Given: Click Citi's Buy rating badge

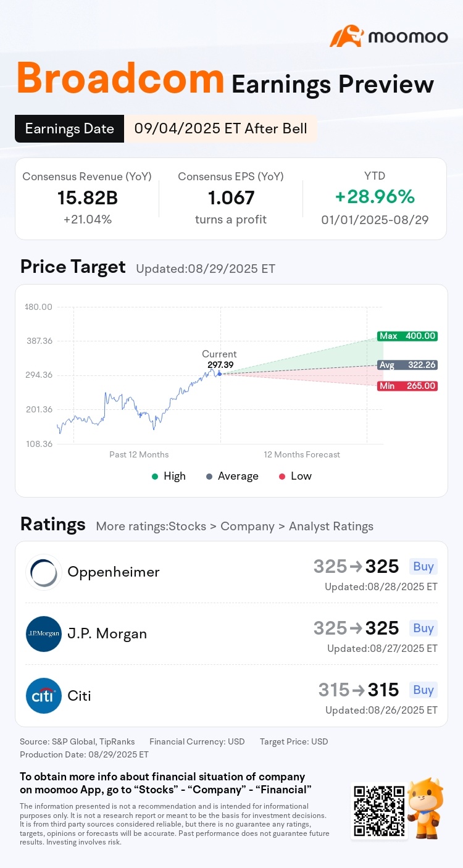Looking at the screenshot, I should click(423, 690).
